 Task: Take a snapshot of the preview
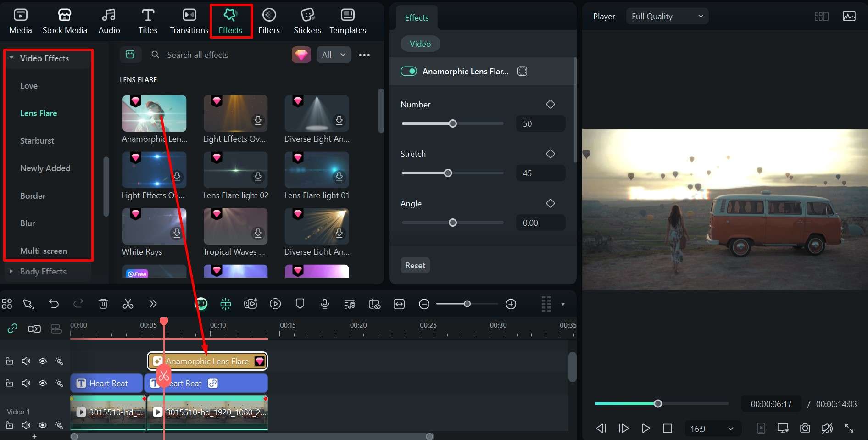click(805, 429)
